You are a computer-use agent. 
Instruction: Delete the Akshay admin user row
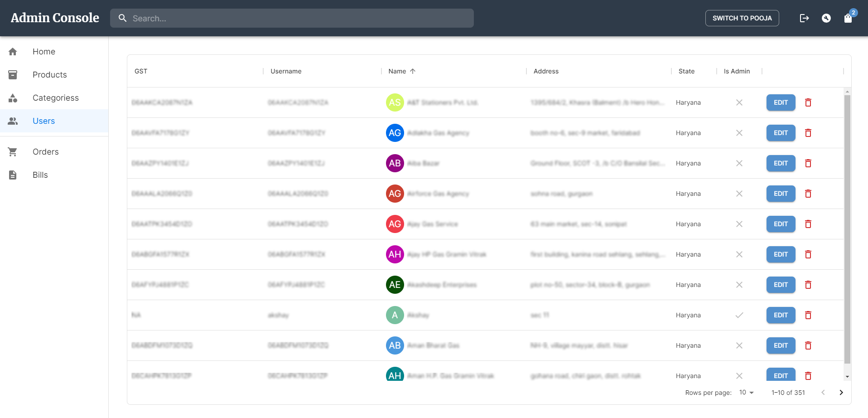pyautogui.click(x=808, y=315)
